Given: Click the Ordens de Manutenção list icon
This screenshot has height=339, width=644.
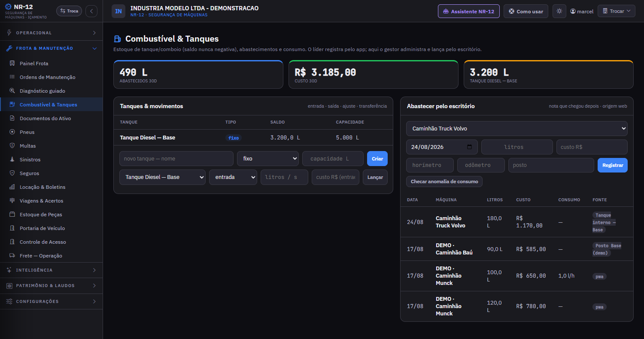Looking at the screenshot, I should coord(12,77).
